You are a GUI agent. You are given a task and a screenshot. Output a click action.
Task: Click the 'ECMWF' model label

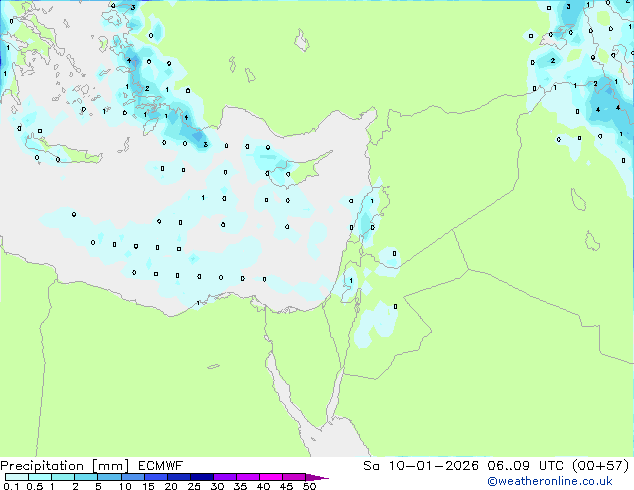point(161,466)
